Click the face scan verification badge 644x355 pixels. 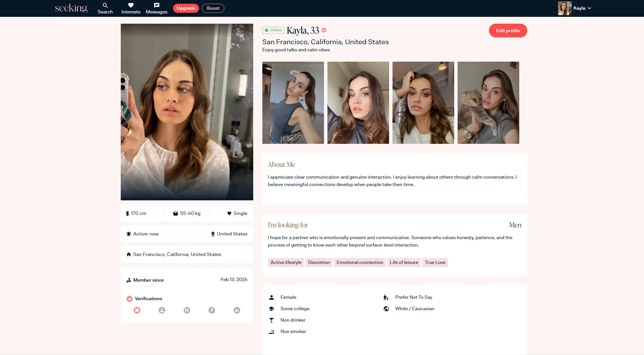(137, 310)
